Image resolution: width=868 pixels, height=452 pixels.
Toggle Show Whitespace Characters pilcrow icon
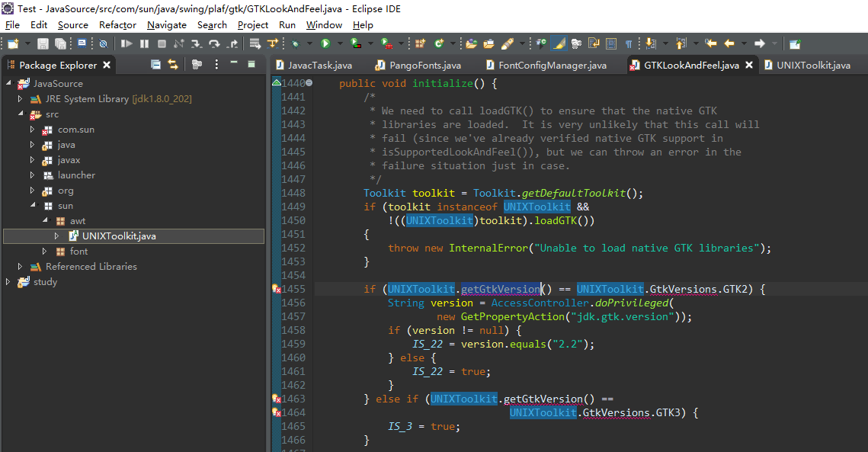tap(629, 43)
